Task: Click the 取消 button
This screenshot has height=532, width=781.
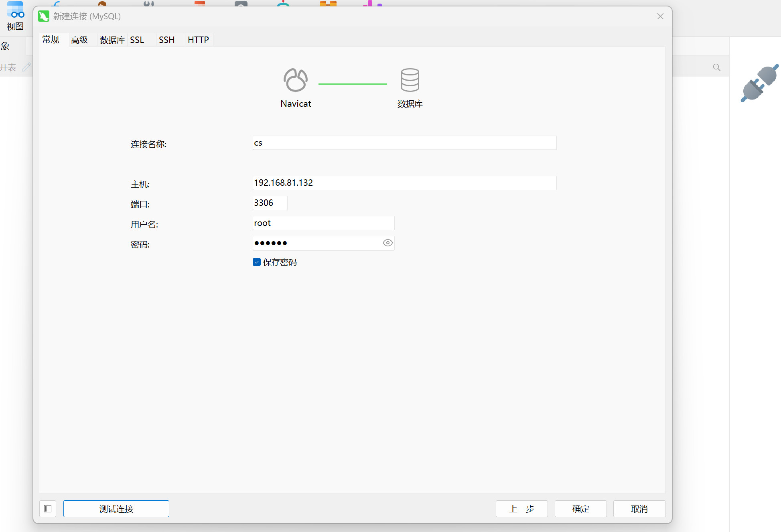Action: [639, 509]
